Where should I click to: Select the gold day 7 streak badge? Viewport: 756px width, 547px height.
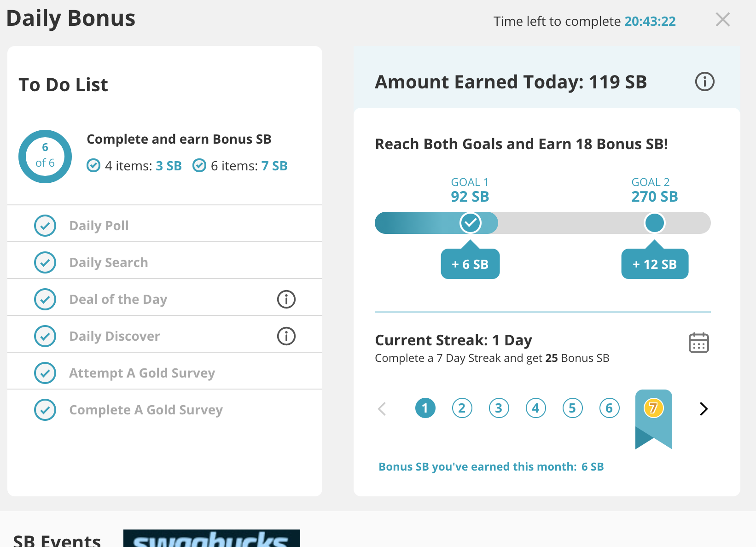point(653,408)
